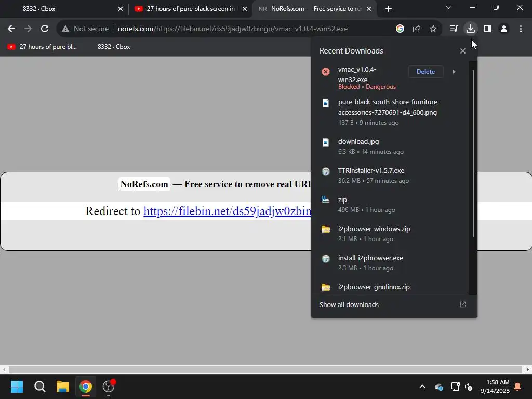The image size is (532, 399).
Task: Go back to previous page
Action: (x=11, y=29)
